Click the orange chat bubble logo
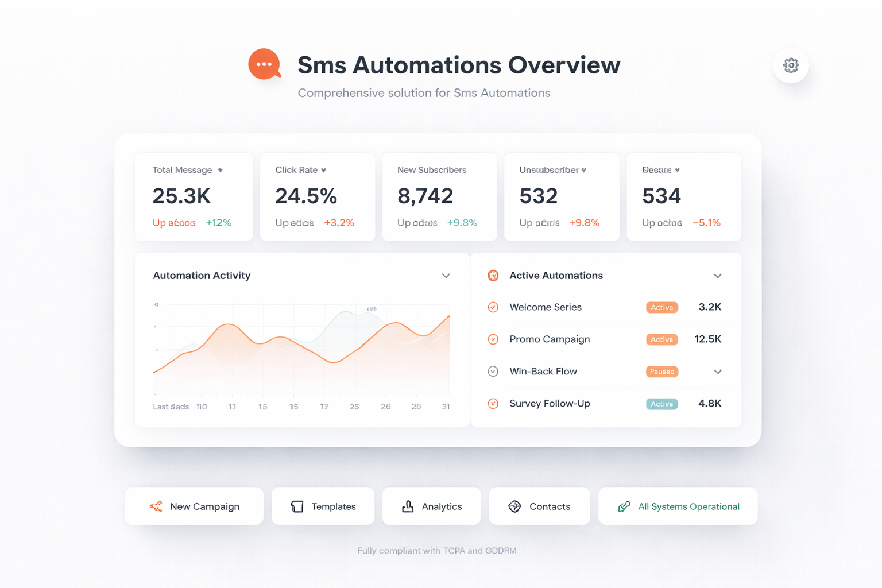882x588 pixels. [x=264, y=64]
